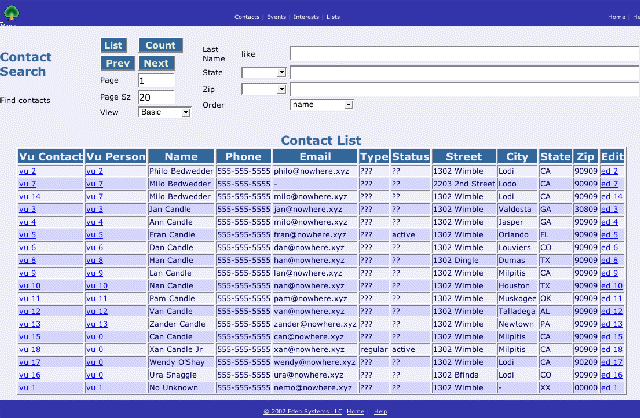Click the Email column header
This screenshot has width=640, height=418.
(x=316, y=156)
